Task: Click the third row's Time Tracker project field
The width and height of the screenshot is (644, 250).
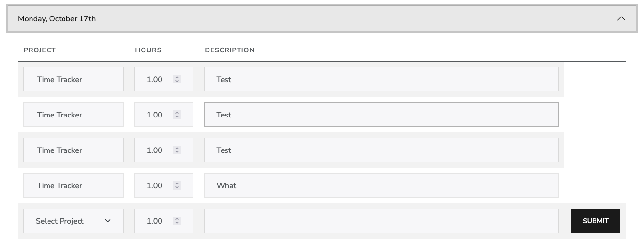Action: point(73,150)
